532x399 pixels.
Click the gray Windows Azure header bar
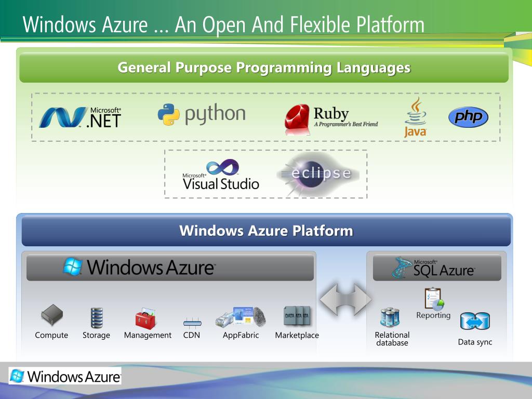click(x=170, y=268)
